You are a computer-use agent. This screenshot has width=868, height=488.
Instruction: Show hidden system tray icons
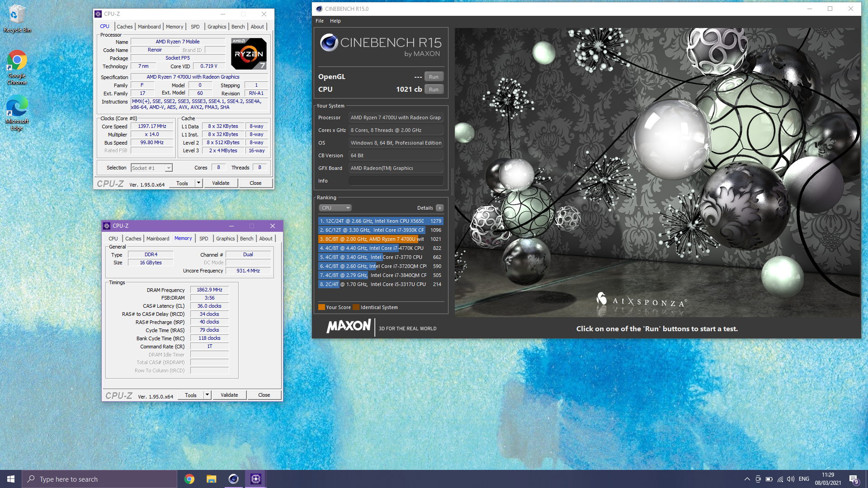pyautogui.click(x=747, y=479)
